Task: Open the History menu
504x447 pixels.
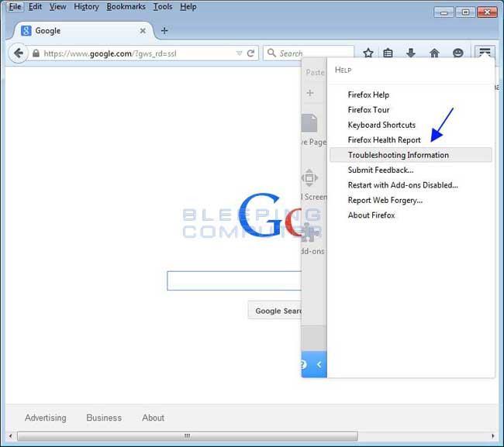Action: point(86,7)
